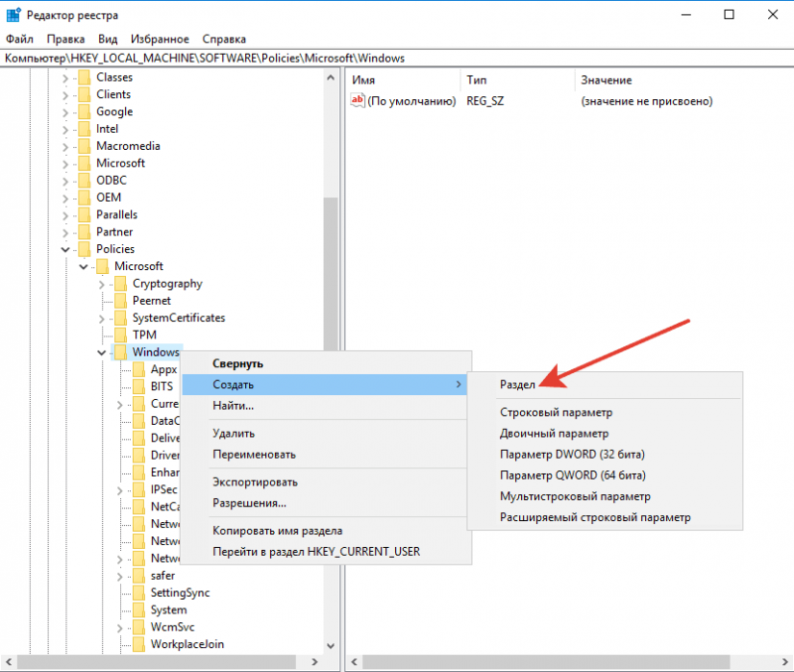
Task: Click Переименовать in the context menu
Action: pos(326,455)
